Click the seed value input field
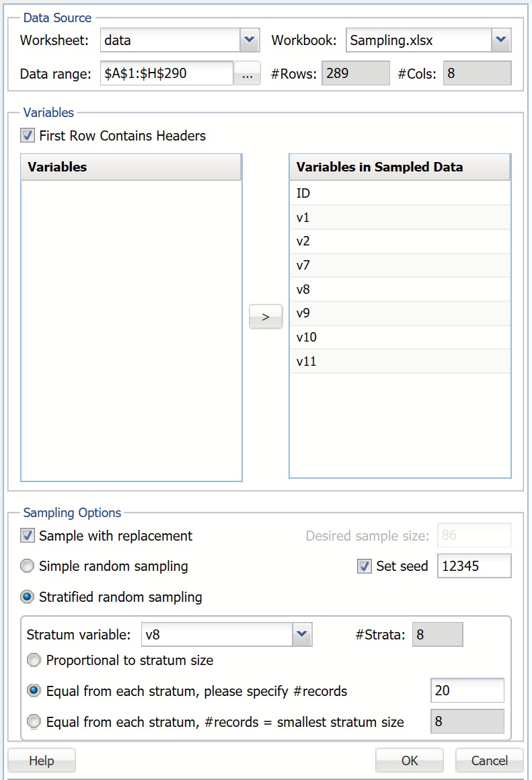 [474, 566]
